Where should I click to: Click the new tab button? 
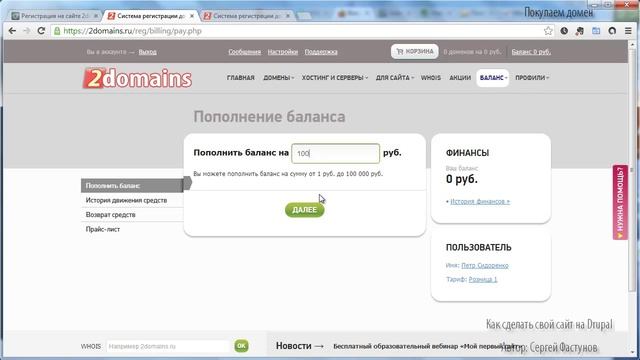coord(303,16)
